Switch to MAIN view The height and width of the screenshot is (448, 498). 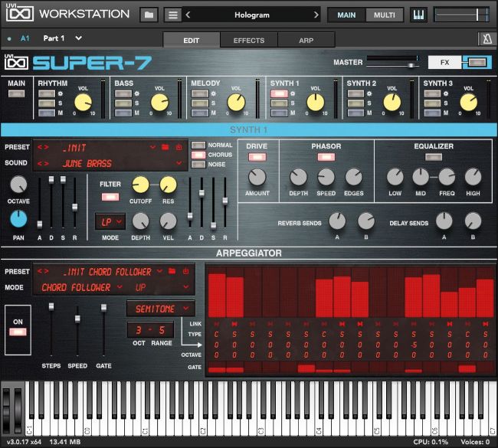[x=346, y=15]
